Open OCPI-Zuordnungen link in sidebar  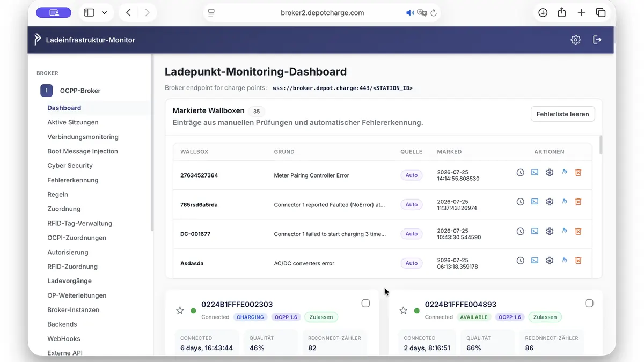[77, 238]
